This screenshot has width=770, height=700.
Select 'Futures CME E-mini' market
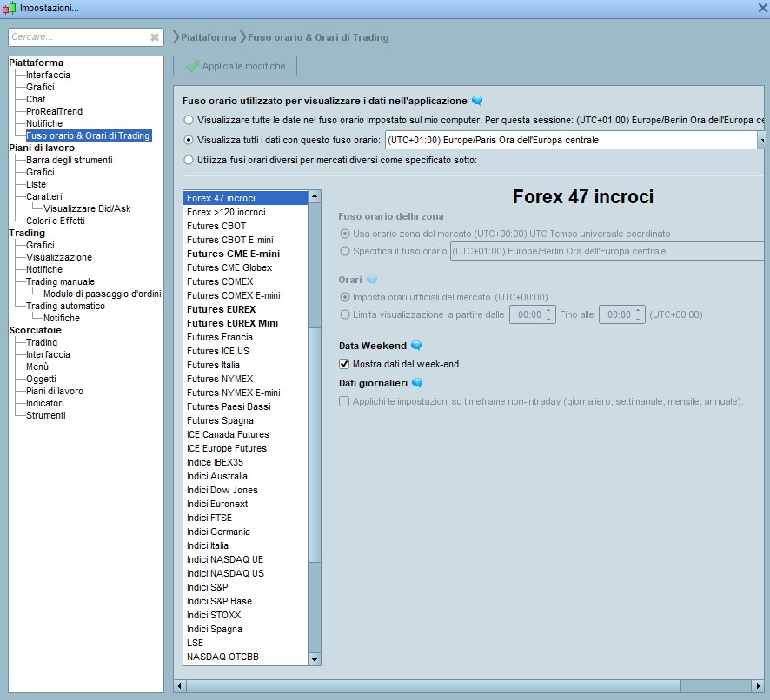(245, 254)
